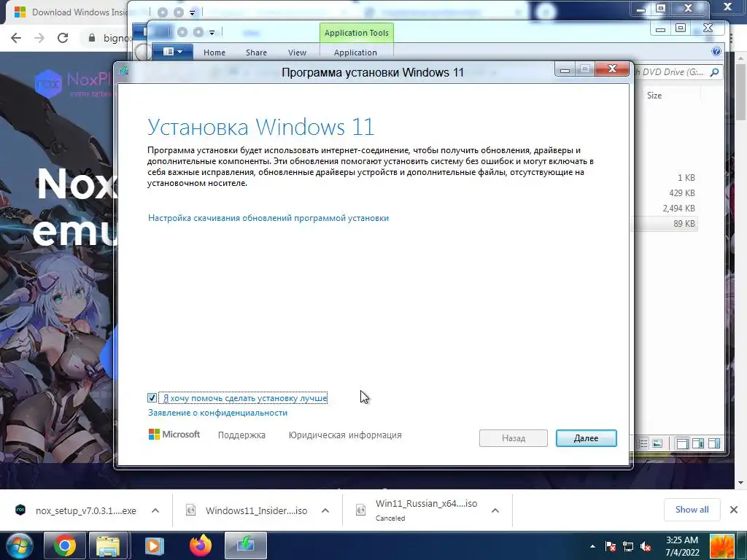Click the Далее button
This screenshot has width=747, height=560.
click(x=586, y=438)
